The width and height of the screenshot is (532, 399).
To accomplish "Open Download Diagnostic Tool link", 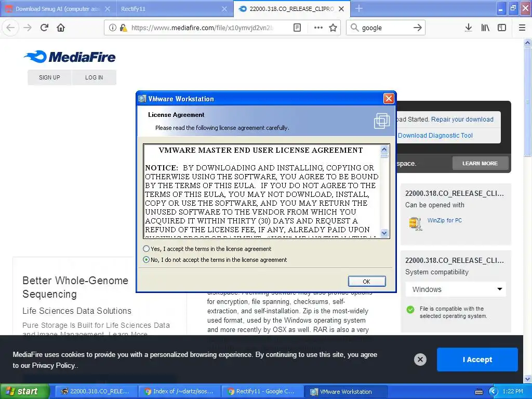I will coord(435,136).
